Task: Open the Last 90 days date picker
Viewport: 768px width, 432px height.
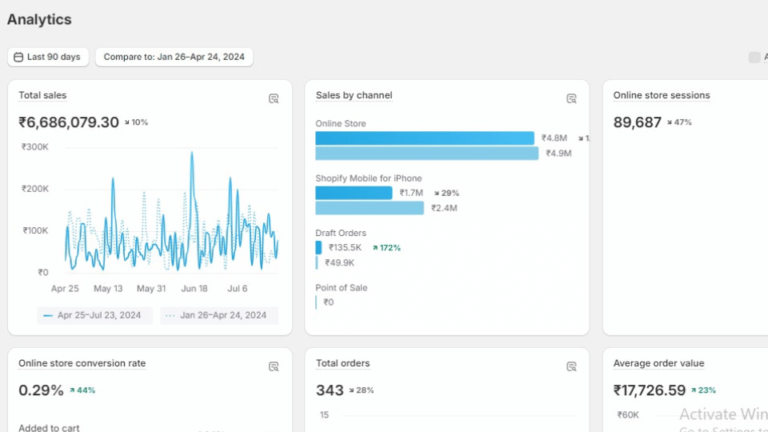Action: tap(48, 57)
